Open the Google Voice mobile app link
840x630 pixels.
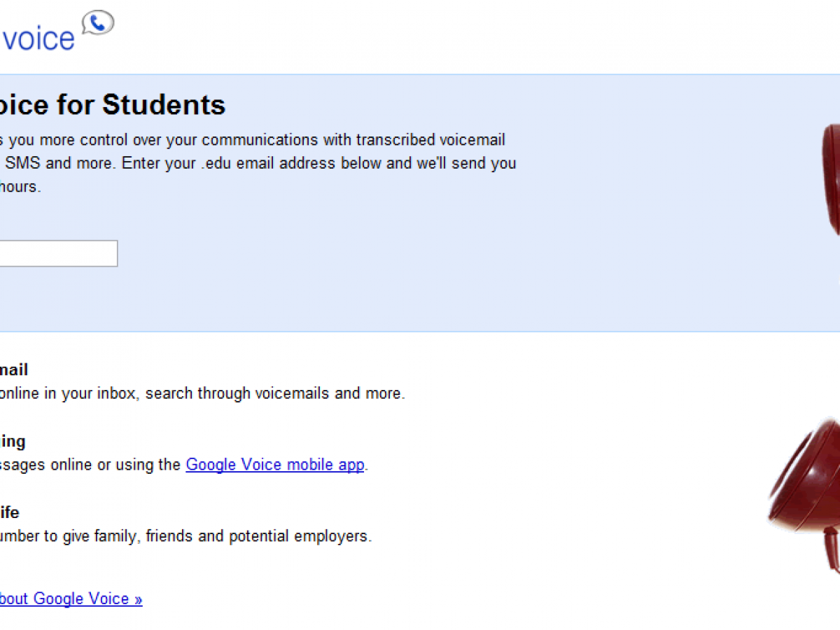tap(275, 465)
